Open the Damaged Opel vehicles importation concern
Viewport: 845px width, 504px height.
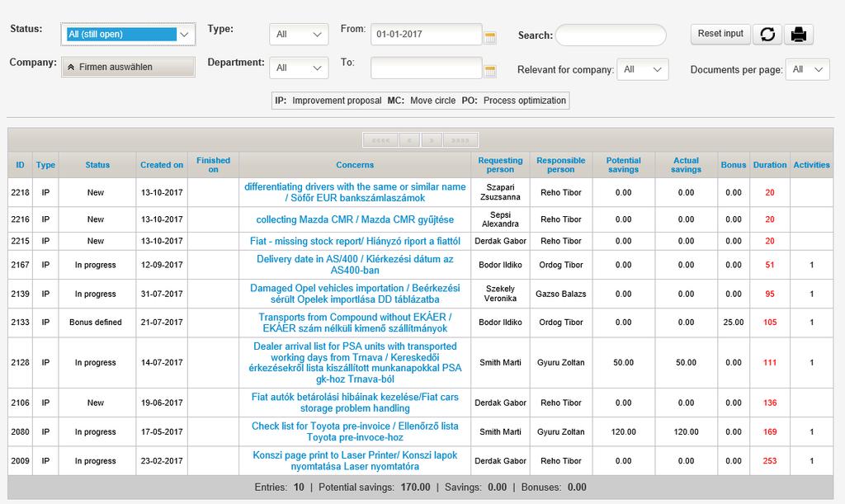coord(355,294)
